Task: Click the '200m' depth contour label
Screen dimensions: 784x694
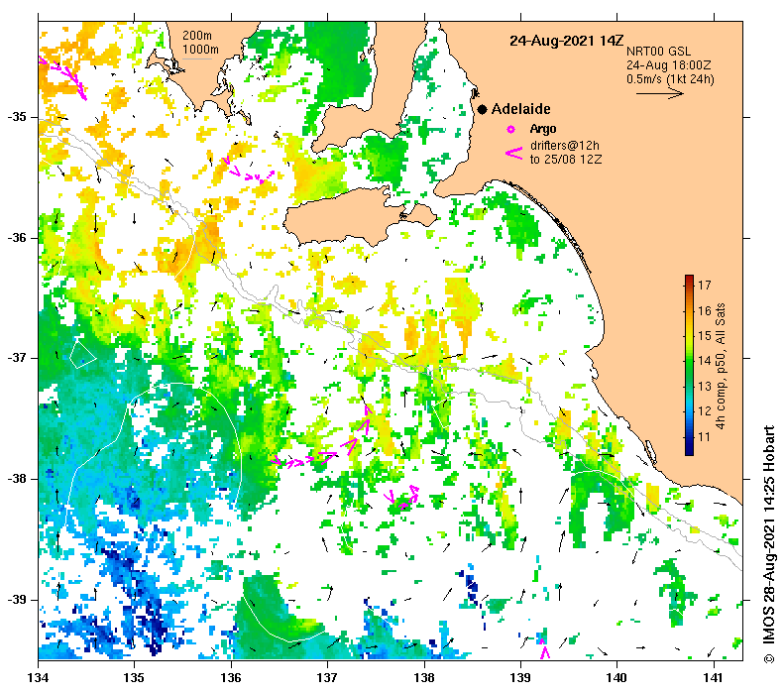Action: point(197,36)
